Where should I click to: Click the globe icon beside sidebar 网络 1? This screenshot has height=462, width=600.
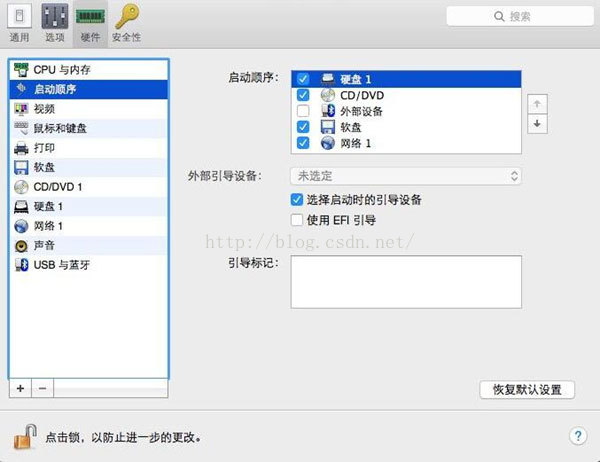coord(21,226)
